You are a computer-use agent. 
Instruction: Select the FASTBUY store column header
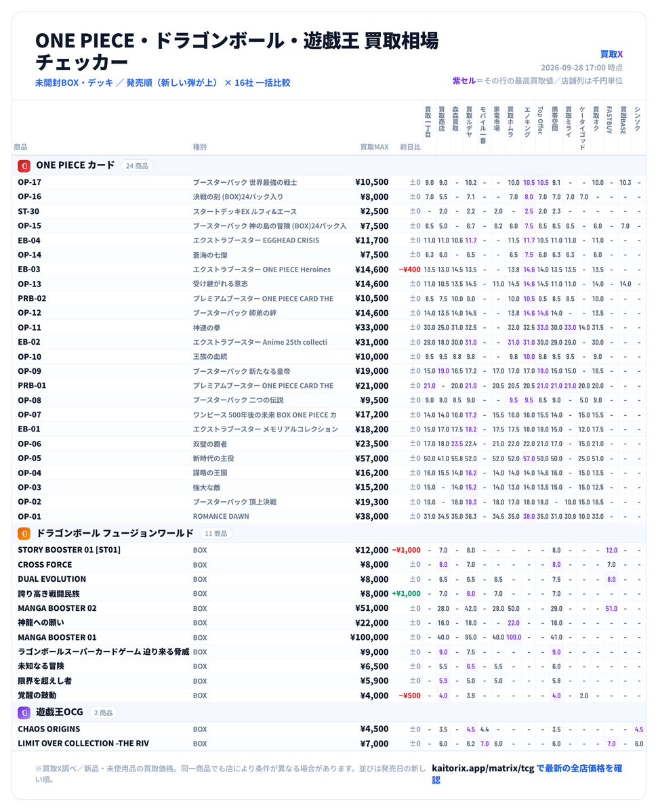point(609,120)
